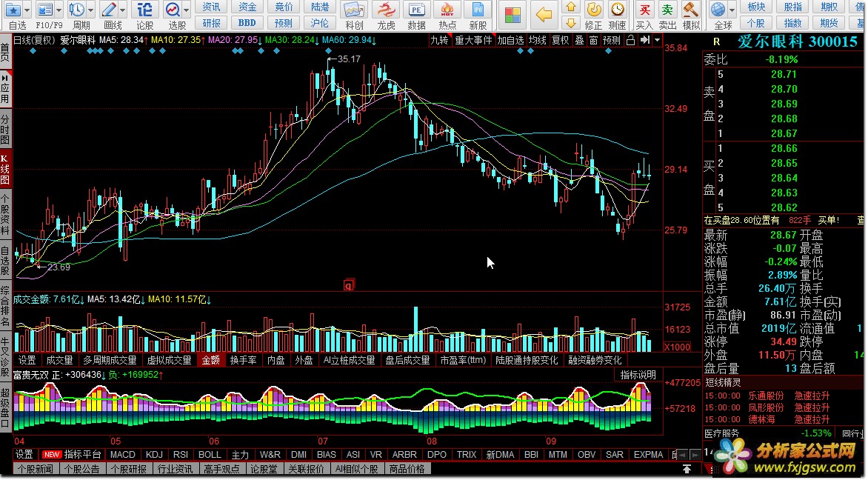
Task: Open the 全球 global markets globe icon
Action: (x=718, y=10)
